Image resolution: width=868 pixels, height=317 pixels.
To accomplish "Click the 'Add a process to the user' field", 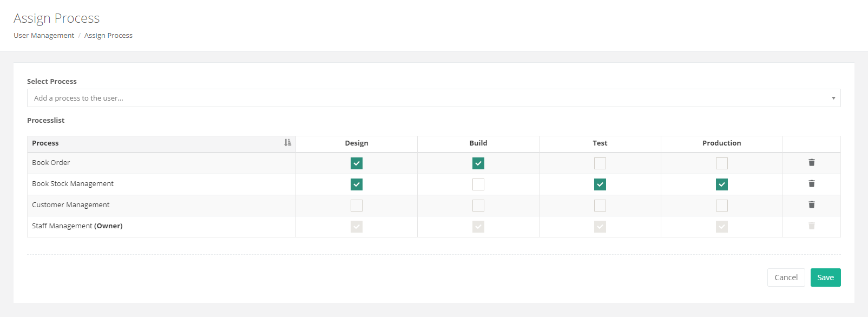I will 433,98.
